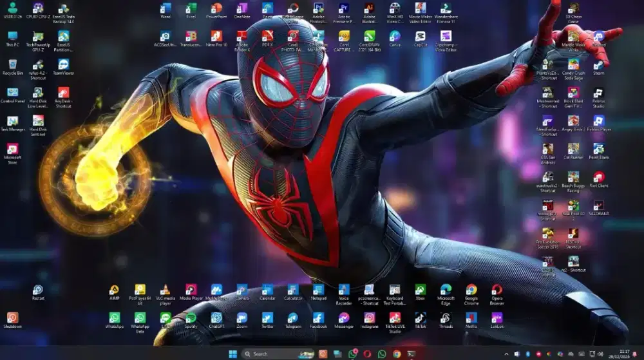Select the Microsoft Word desktop icon
This screenshot has height=360, width=644.
(x=166, y=8)
